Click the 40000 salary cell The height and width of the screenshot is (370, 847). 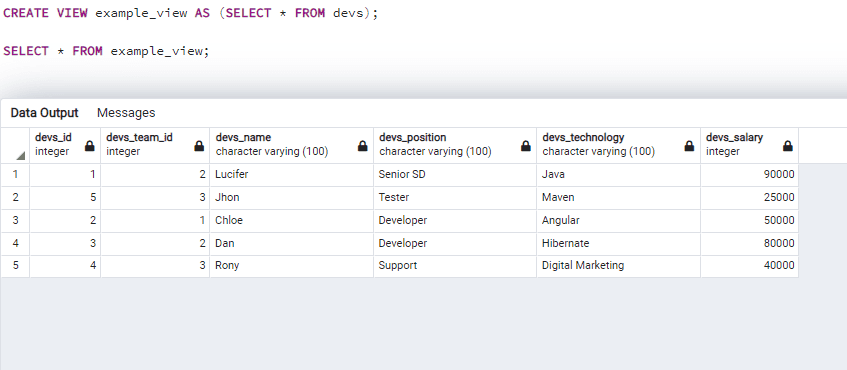tap(750, 266)
